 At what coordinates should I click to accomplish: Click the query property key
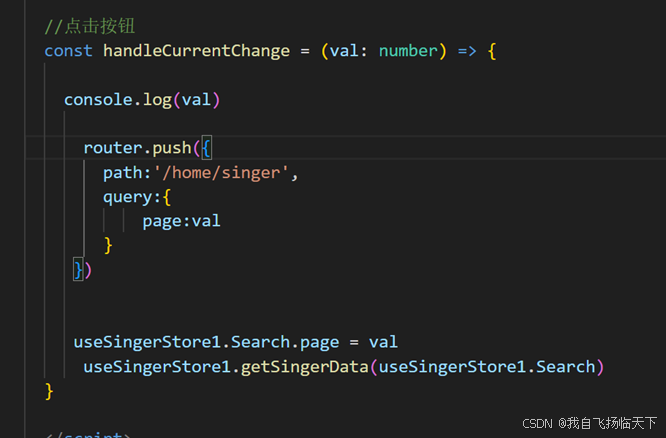(x=127, y=198)
